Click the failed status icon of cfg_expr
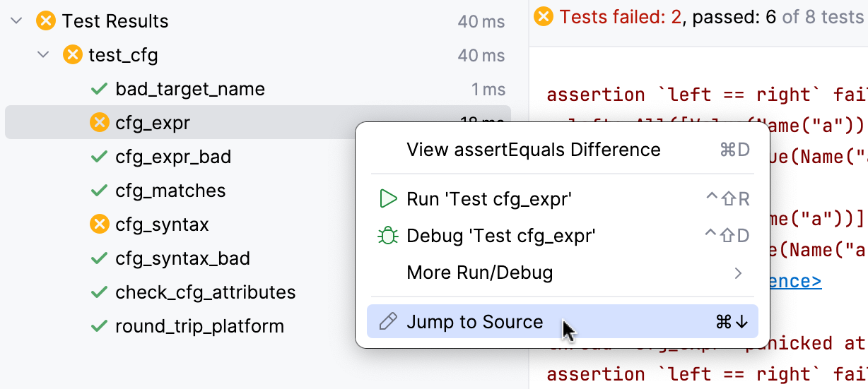Viewport: 868px width, 389px height. 100,123
